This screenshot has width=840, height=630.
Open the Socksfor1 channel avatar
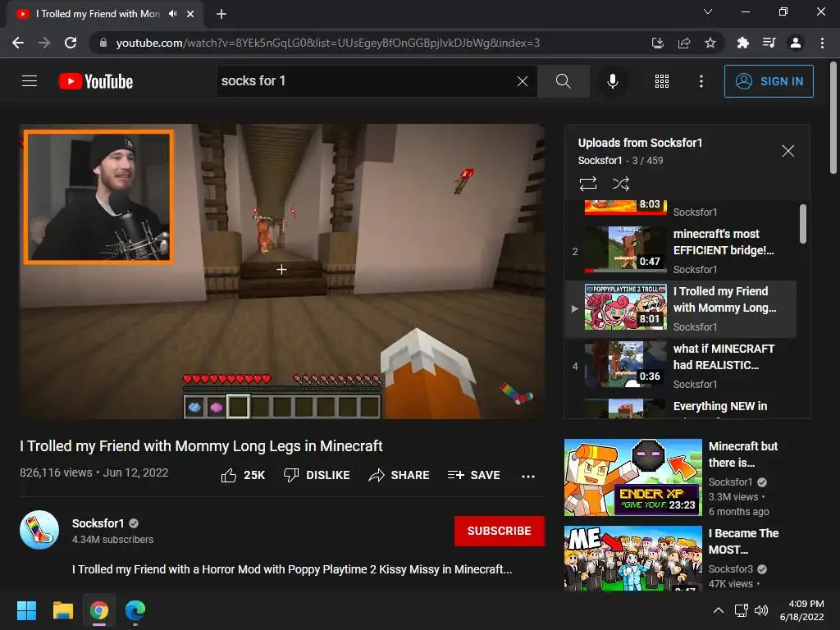click(x=39, y=530)
